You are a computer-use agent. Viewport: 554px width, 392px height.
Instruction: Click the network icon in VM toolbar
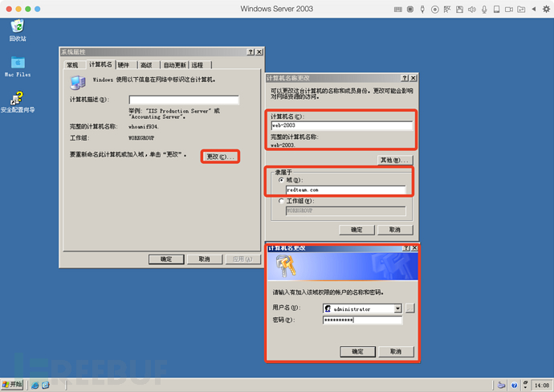447,10
